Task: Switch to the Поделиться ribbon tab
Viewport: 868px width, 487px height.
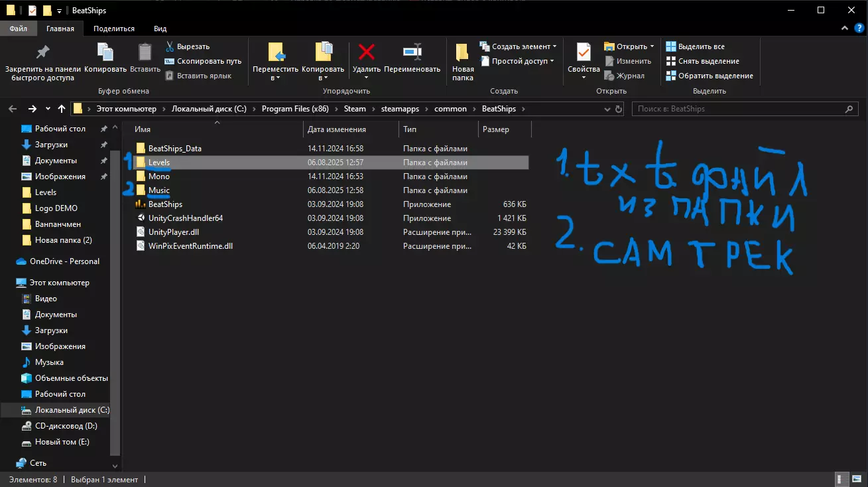Action: pyautogui.click(x=114, y=29)
